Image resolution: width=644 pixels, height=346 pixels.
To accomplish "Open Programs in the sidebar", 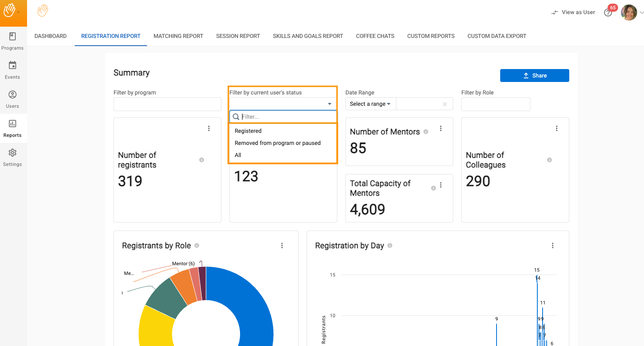I will click(x=13, y=41).
